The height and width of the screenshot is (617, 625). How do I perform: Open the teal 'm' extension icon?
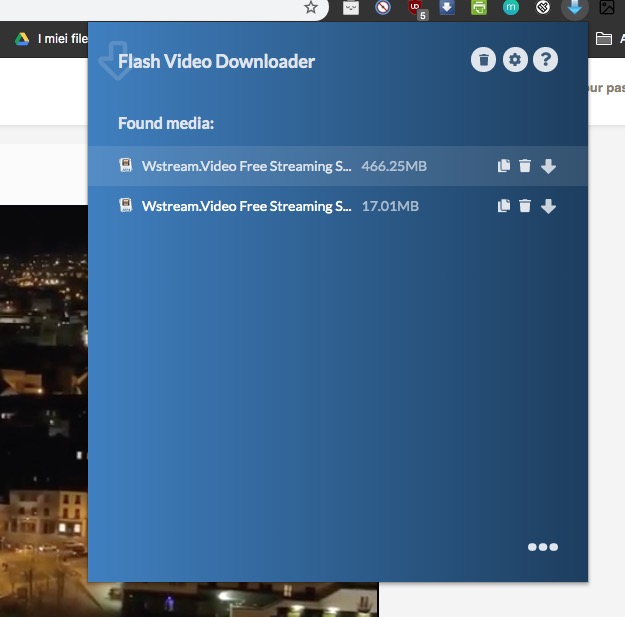pyautogui.click(x=511, y=8)
